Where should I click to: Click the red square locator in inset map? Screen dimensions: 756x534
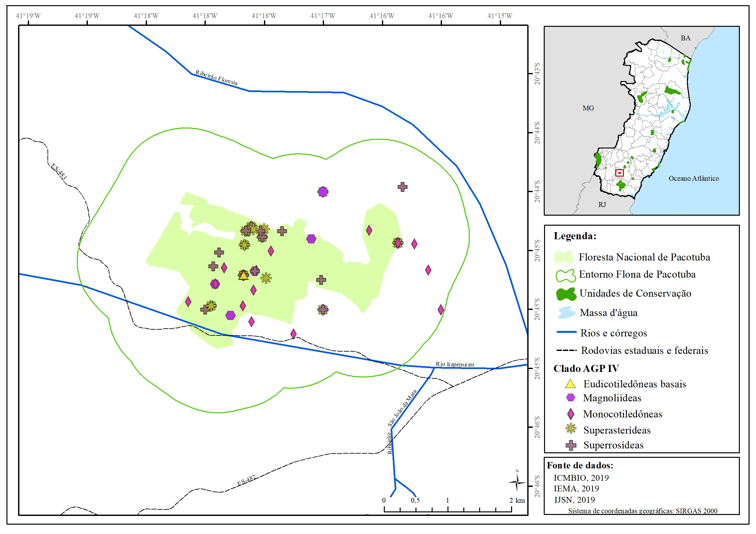click(619, 173)
